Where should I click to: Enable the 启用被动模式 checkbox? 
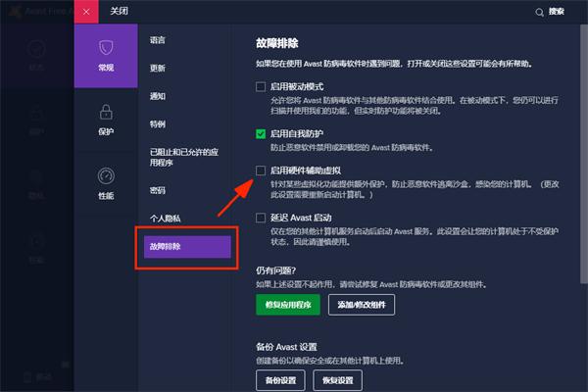(x=261, y=86)
